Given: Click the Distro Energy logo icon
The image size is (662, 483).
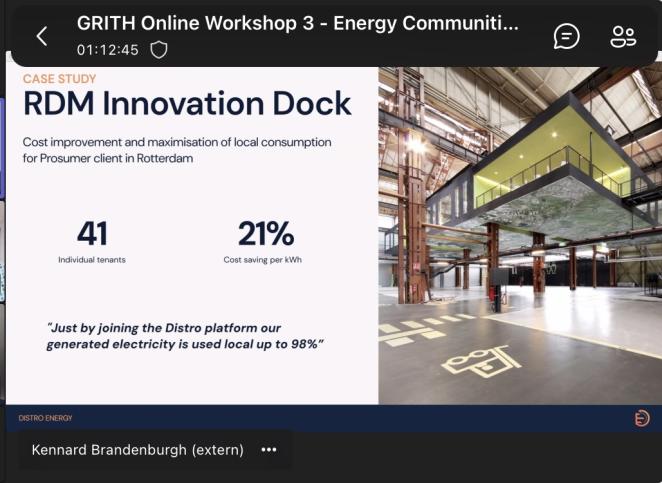Looking at the screenshot, I should pos(642,418).
